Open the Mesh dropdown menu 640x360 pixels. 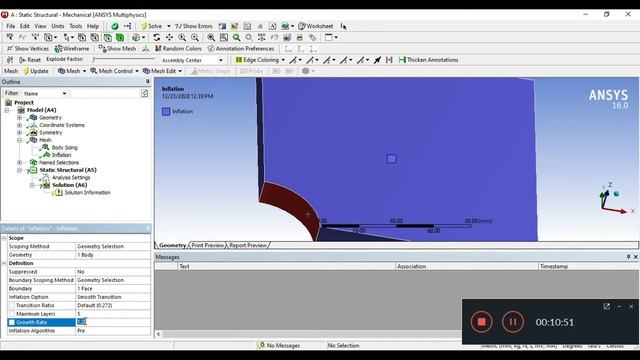(x=72, y=71)
